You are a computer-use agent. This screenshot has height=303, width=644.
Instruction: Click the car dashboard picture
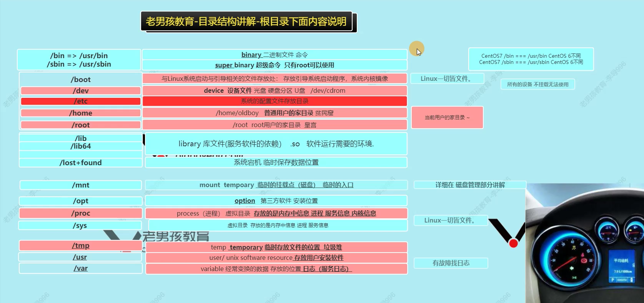coord(585,243)
